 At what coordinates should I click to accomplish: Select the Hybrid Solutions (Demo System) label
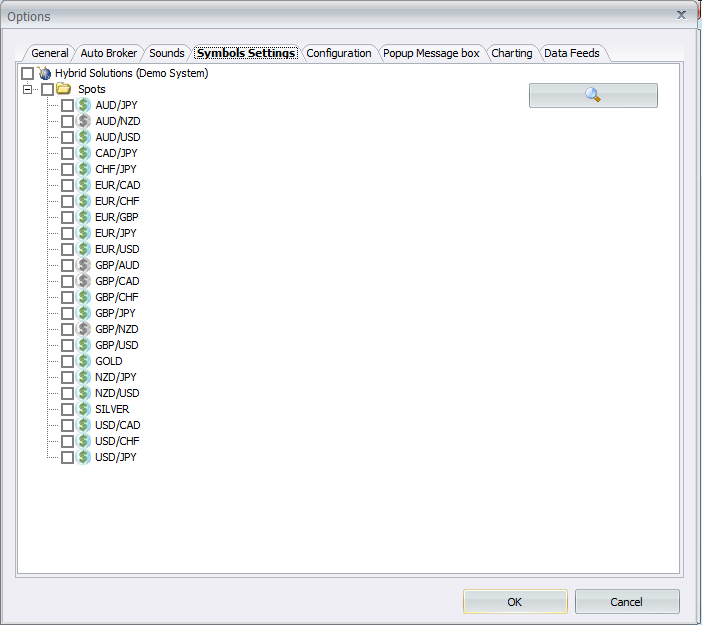[x=132, y=73]
